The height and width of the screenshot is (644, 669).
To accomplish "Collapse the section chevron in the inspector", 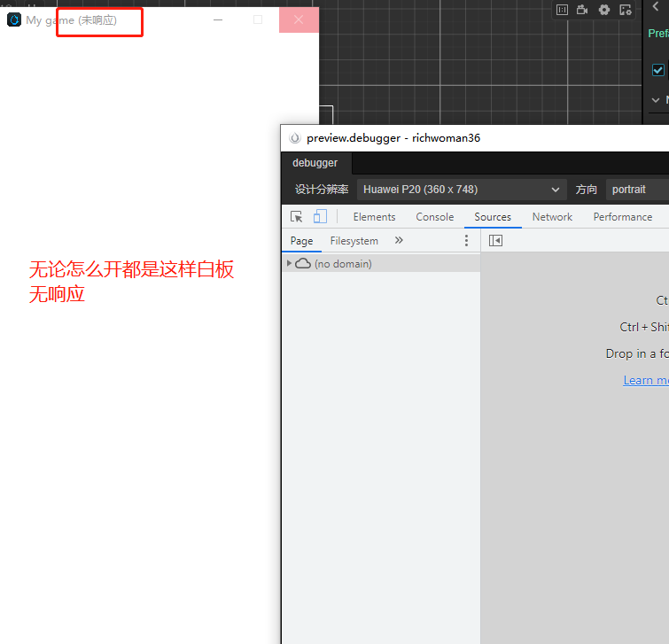I will click(656, 100).
